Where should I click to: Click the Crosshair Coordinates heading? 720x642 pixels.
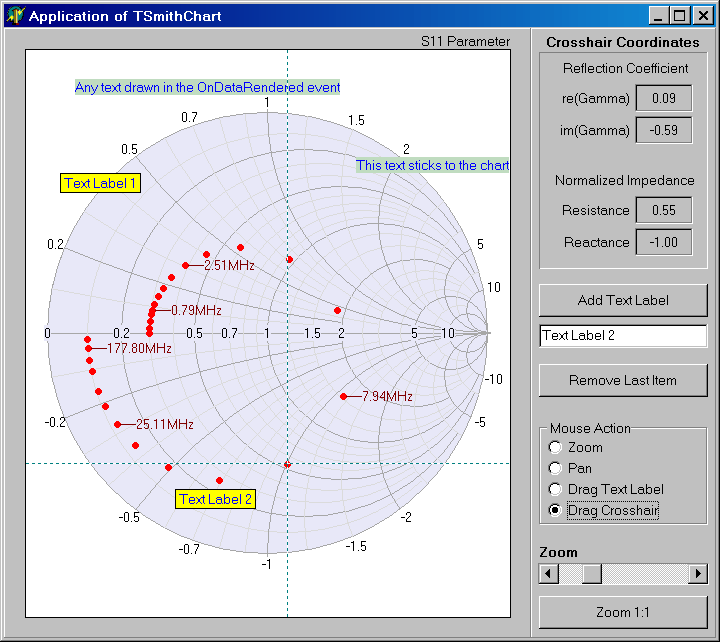pos(623,42)
